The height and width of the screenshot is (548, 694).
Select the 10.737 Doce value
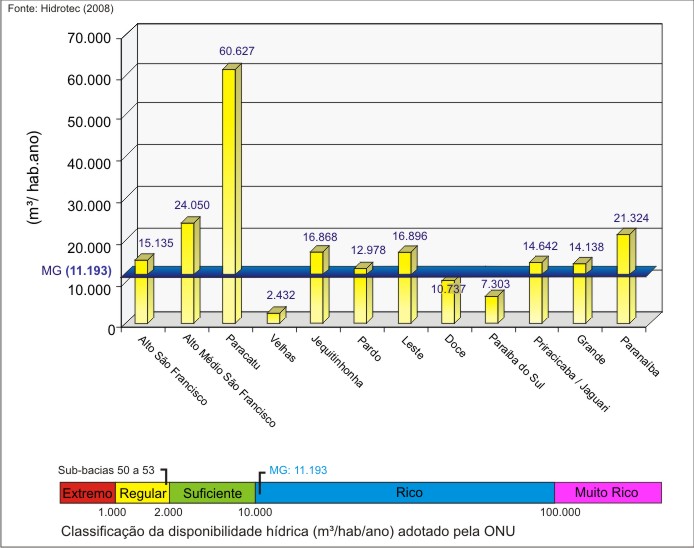pyautogui.click(x=448, y=289)
